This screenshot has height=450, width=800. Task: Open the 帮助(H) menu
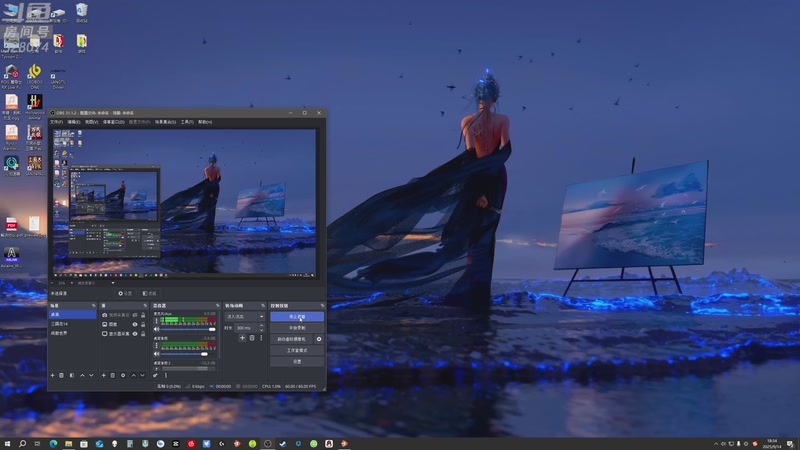tap(205, 122)
